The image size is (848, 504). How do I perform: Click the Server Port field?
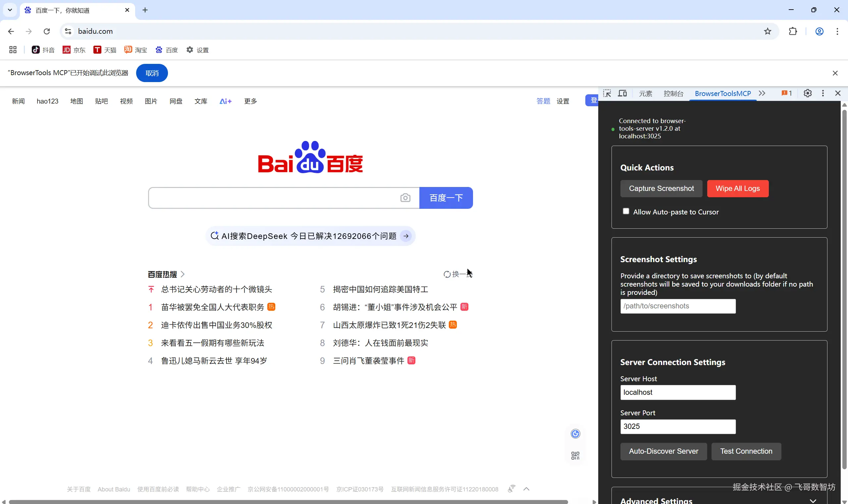click(x=678, y=426)
